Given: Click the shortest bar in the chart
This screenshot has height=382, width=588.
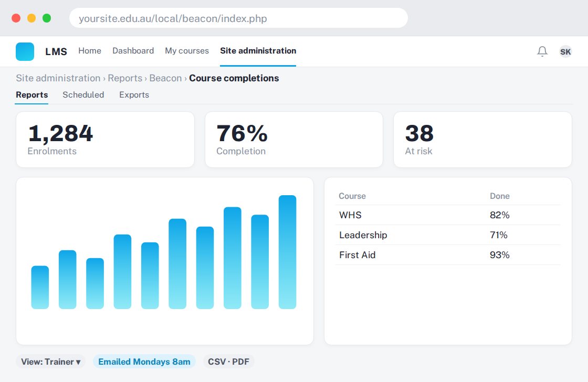Looking at the screenshot, I should coord(40,287).
